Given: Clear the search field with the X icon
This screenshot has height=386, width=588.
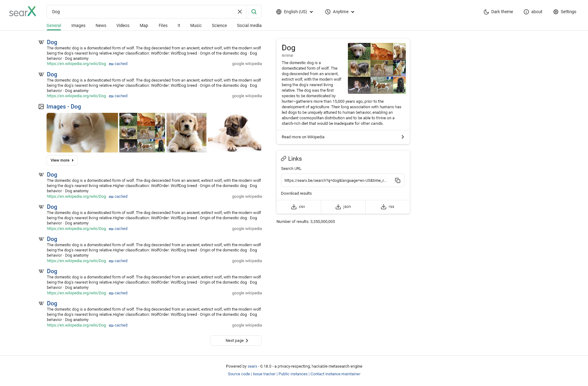Looking at the screenshot, I should (240, 11).
